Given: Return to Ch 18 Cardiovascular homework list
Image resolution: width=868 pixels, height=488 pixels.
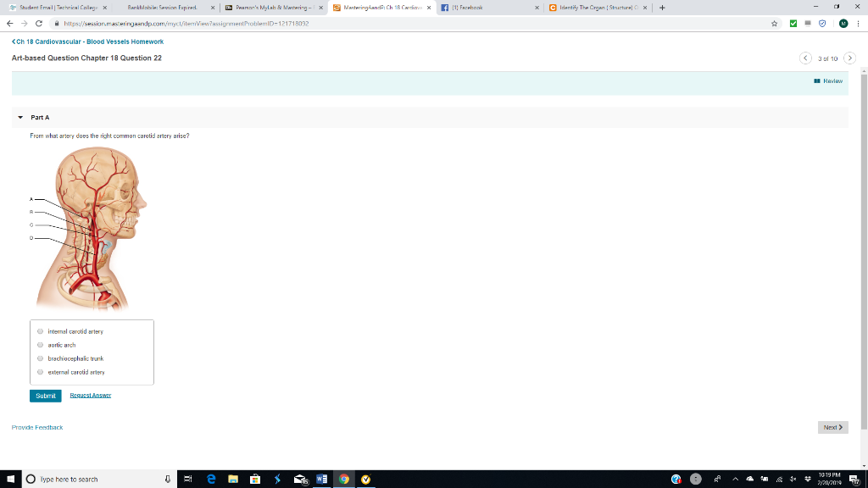Looking at the screenshot, I should tap(87, 42).
